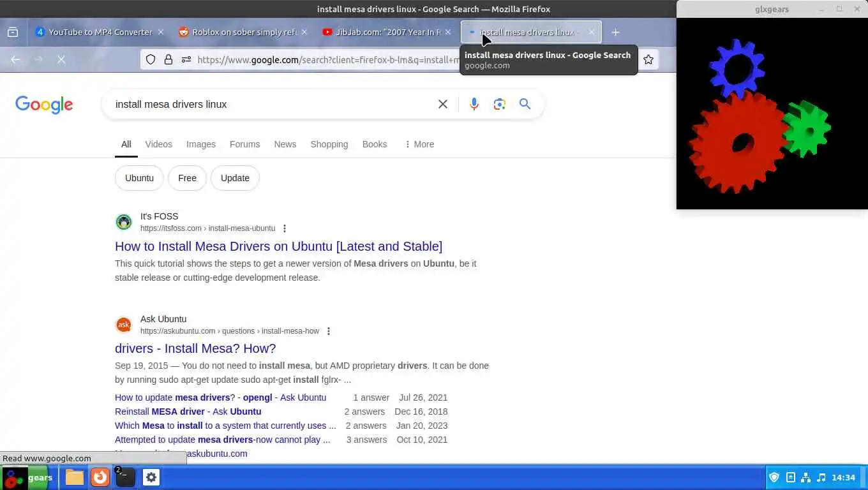Open tracking protection shield icon
868x490 pixels.
tap(151, 59)
